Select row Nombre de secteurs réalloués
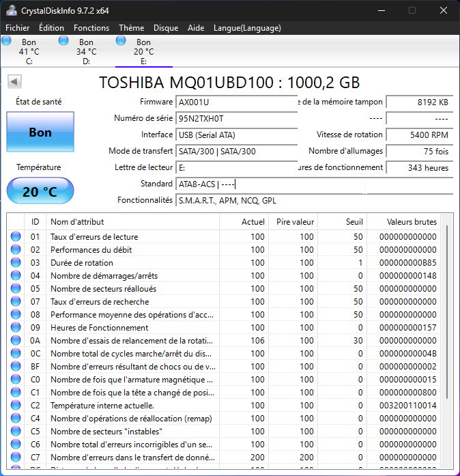The image size is (460, 476). pos(224,288)
